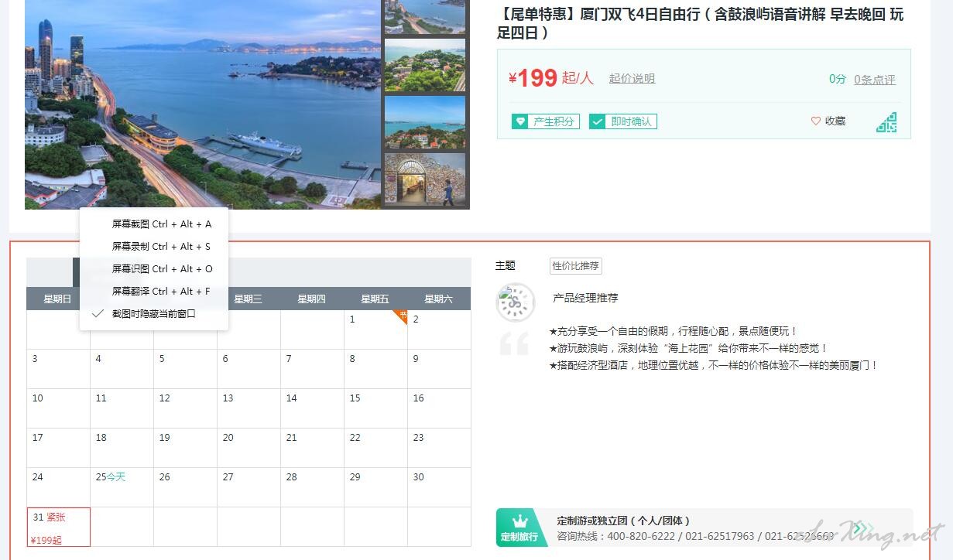Viewport: 953px width, 560px height.
Task: Select 屏幕截图 Ctrl+Alt+A menu item
Action: point(154,224)
